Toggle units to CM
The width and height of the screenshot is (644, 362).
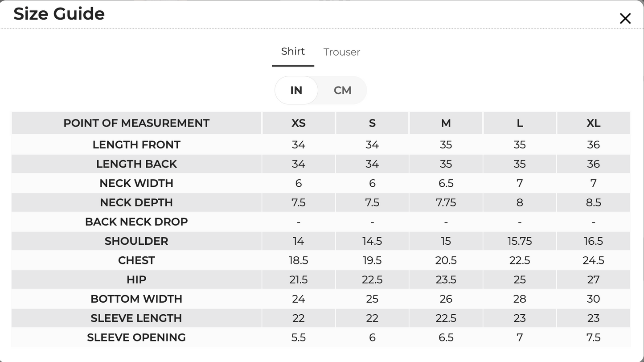[343, 90]
